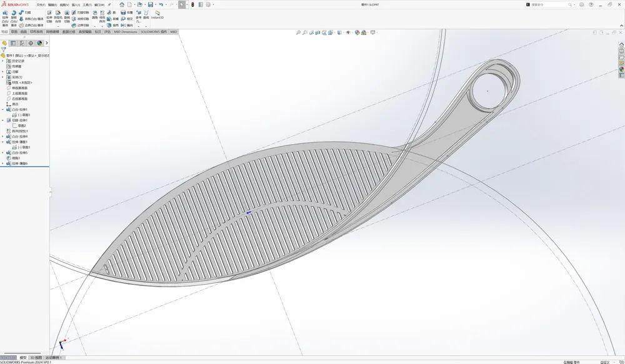
Task: Switch to the SOLIDWORKS 插件 tab
Action: (154, 32)
